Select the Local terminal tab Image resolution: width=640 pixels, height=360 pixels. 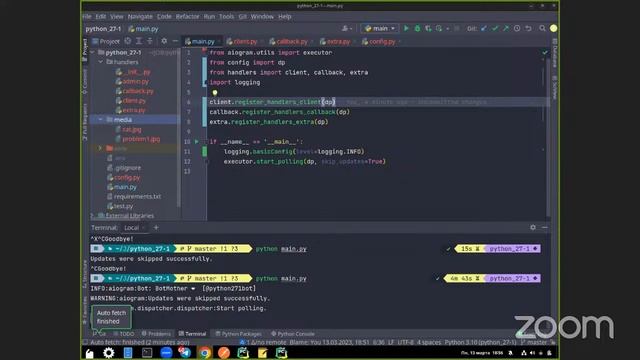click(131, 228)
